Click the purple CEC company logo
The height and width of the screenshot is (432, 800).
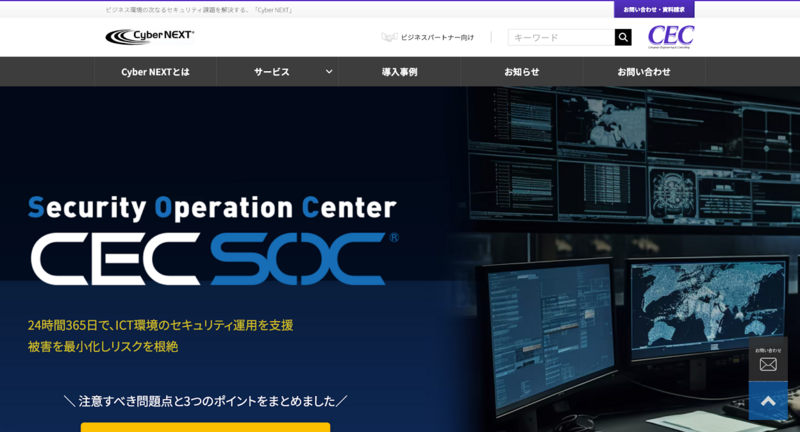coord(671,37)
